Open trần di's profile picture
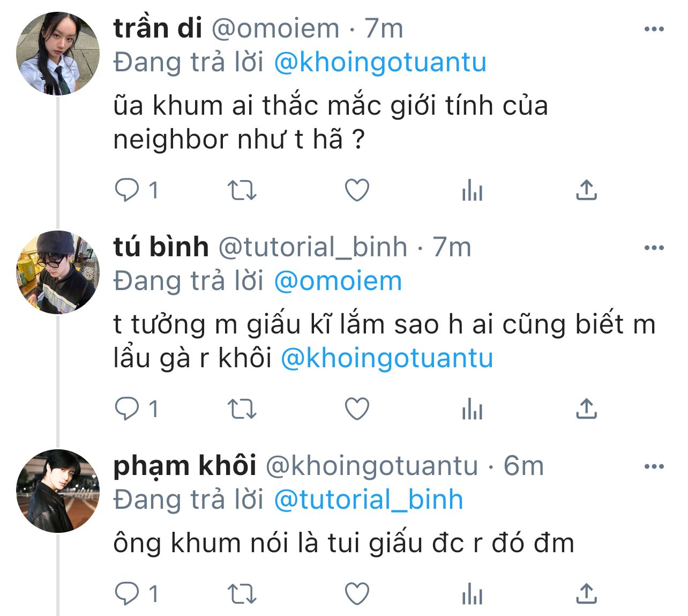Screen dimensions: 688x616 (x=58, y=54)
